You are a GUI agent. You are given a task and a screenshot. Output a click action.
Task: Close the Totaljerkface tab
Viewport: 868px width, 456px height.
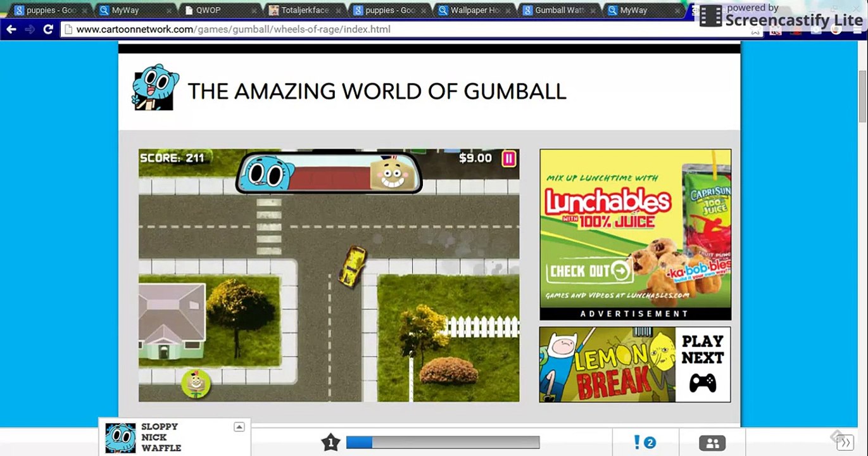[x=338, y=11]
